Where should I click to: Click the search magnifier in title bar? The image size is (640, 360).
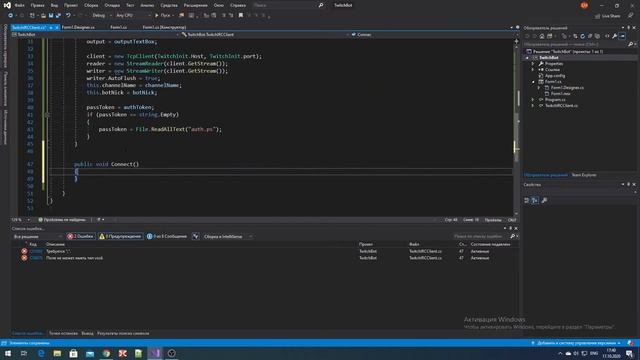click(321, 5)
